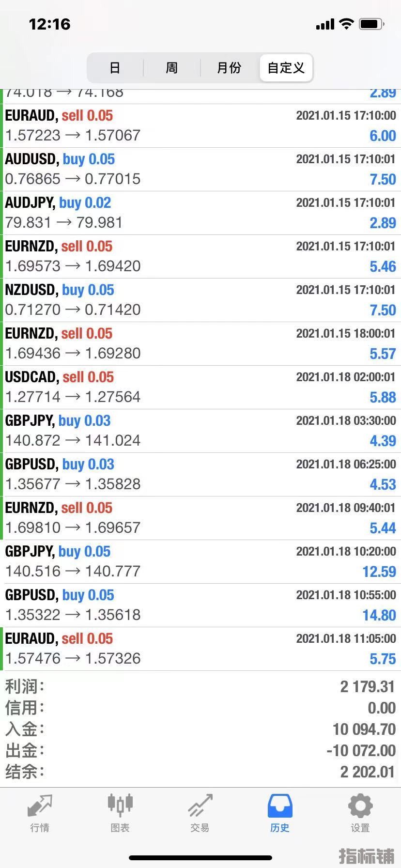This screenshot has width=401, height=868.
Task: Tap the NZDUSD buy 0.05 trade entry
Action: tap(200, 300)
